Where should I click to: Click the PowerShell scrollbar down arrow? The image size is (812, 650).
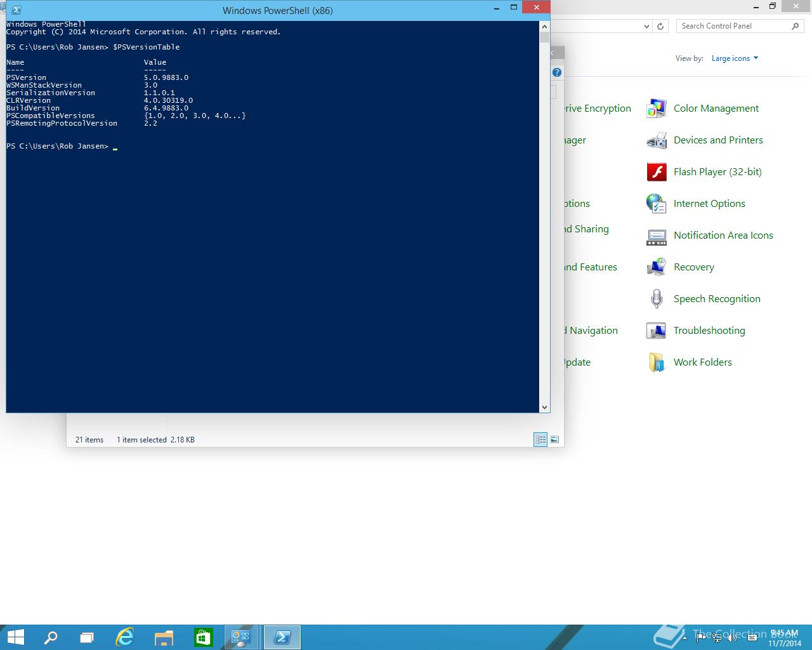[544, 408]
